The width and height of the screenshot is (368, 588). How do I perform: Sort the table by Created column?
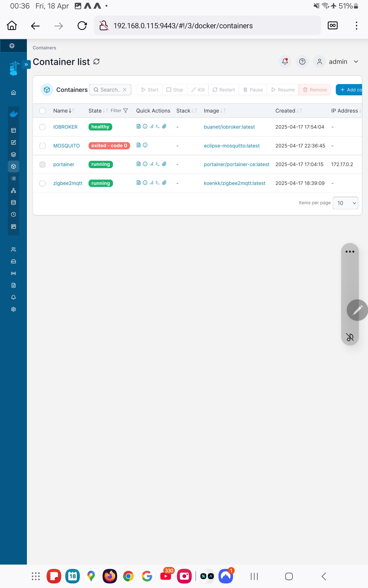tap(289, 111)
